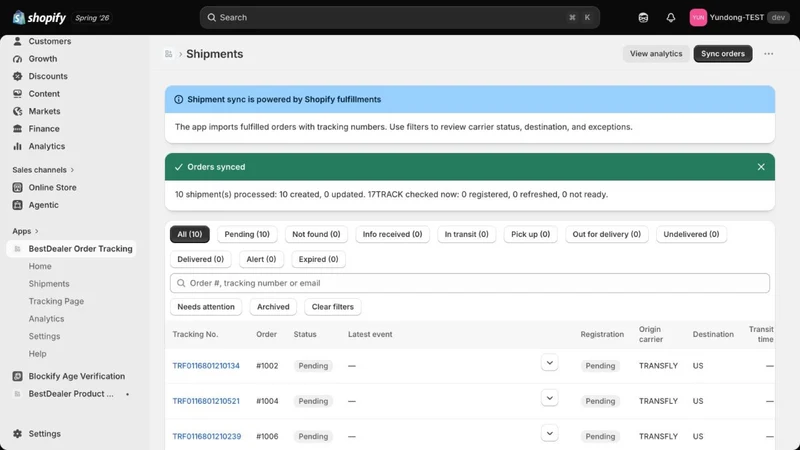Focus the top Search bar

(399, 17)
